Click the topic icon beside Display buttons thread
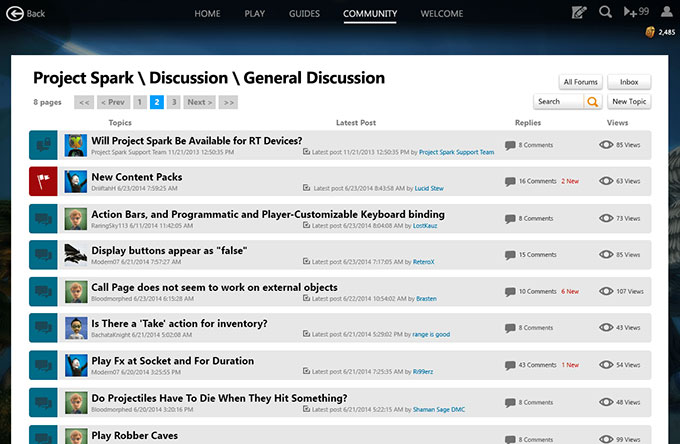Screen dimensions: 680x444 click(x=43, y=255)
